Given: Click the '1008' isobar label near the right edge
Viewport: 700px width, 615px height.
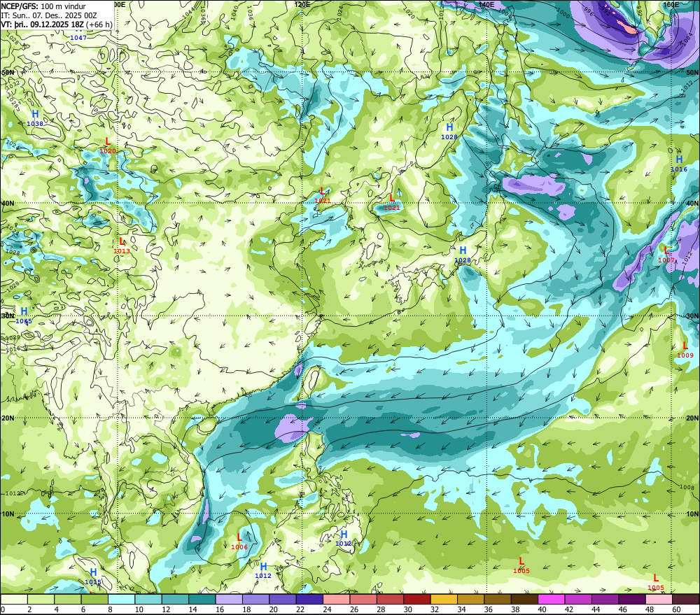Looking at the screenshot, I should [x=687, y=487].
